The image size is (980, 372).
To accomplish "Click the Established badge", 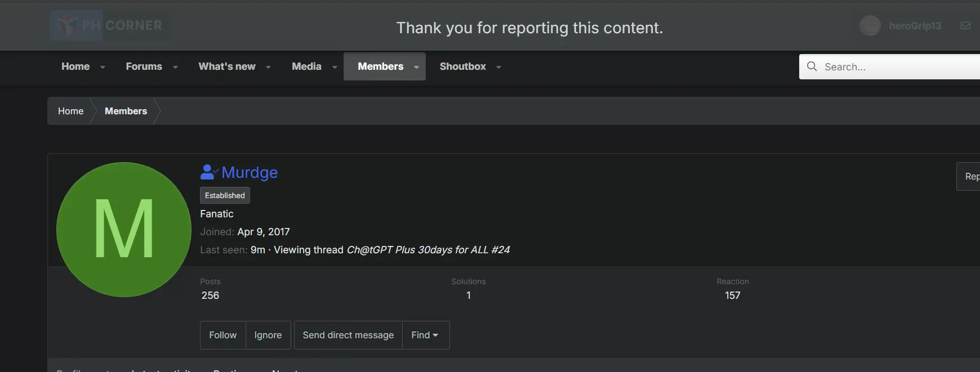I will tap(225, 195).
